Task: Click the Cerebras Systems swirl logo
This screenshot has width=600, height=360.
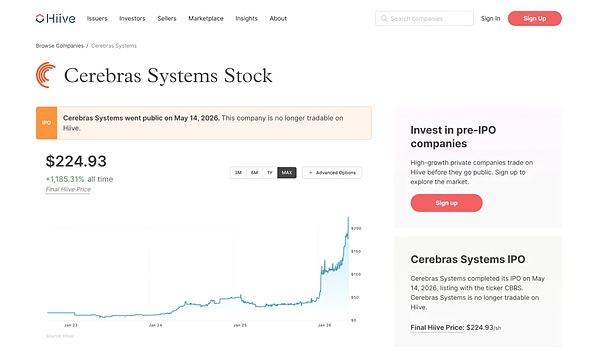Action: coord(46,75)
